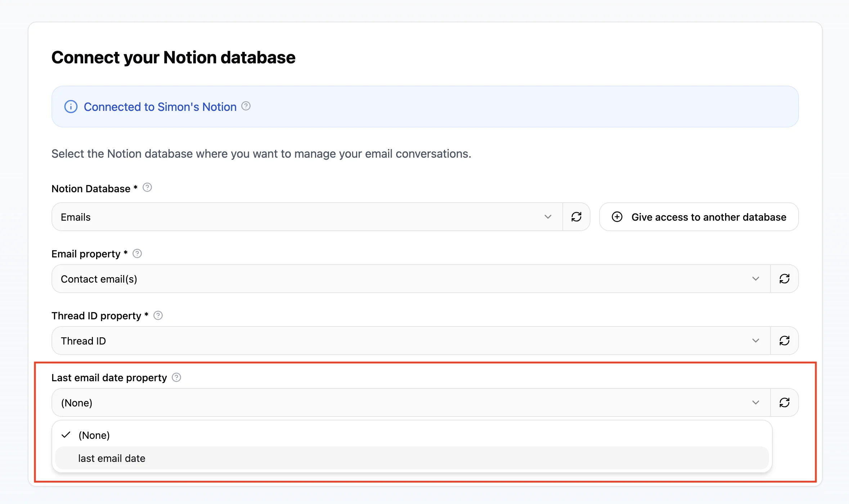Viewport: 849px width, 504px height.
Task: Choose the 'last email date' option
Action: click(x=412, y=458)
